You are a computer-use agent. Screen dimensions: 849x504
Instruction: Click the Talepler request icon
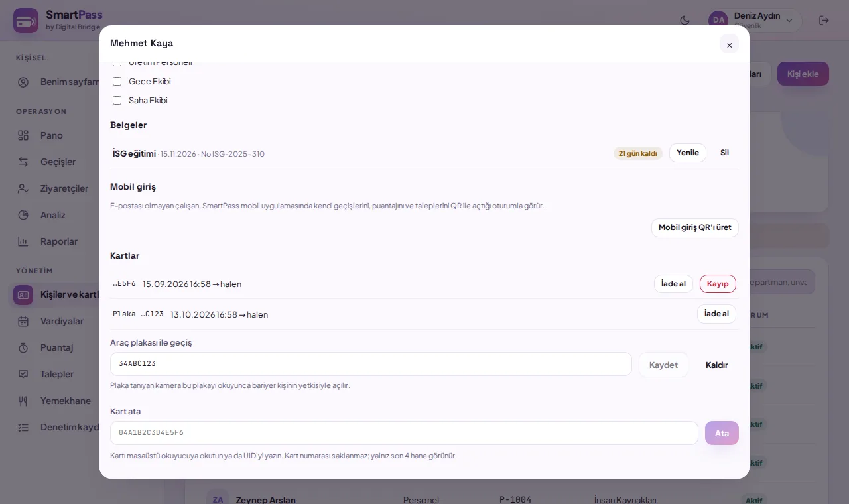(23, 374)
